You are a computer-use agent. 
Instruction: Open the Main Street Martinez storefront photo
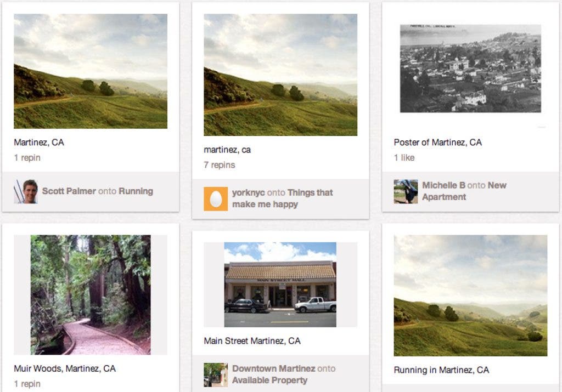(280, 285)
